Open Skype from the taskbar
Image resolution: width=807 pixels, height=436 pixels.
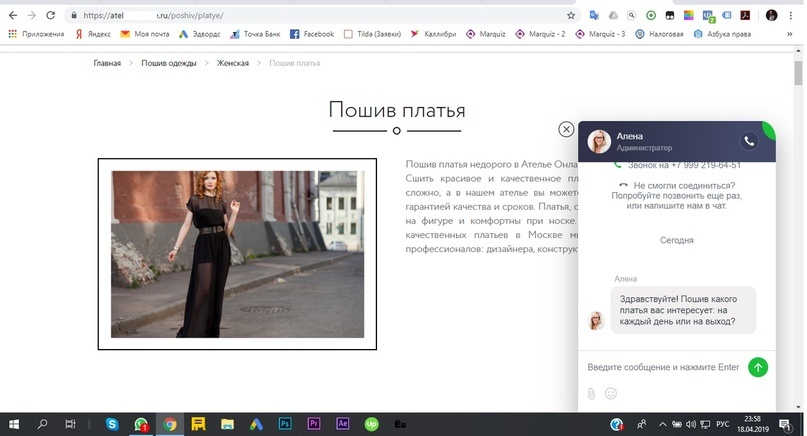pyautogui.click(x=112, y=424)
